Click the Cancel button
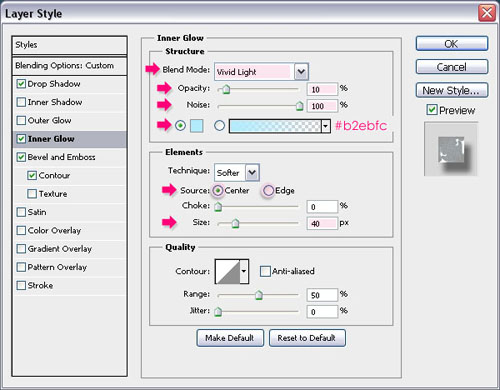This screenshot has height=390, width=500. 452,67
